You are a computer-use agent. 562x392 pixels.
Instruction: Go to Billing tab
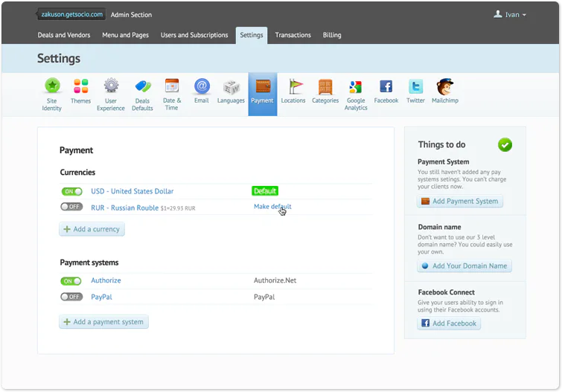pyautogui.click(x=332, y=35)
